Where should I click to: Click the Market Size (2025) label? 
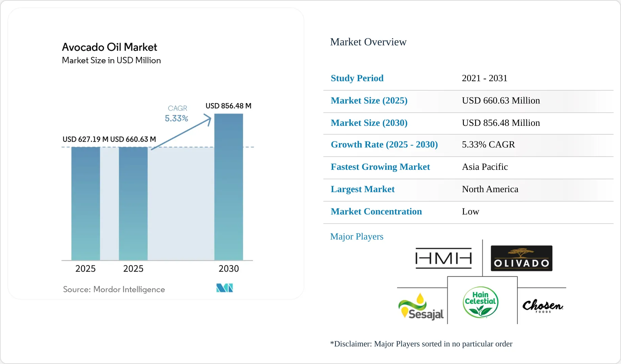pyautogui.click(x=369, y=100)
